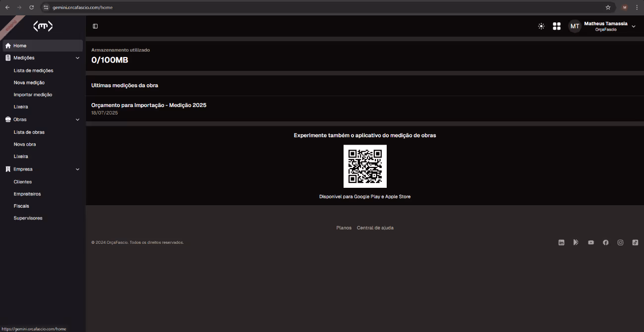Open the YouTube footer icon

[x=591, y=242]
